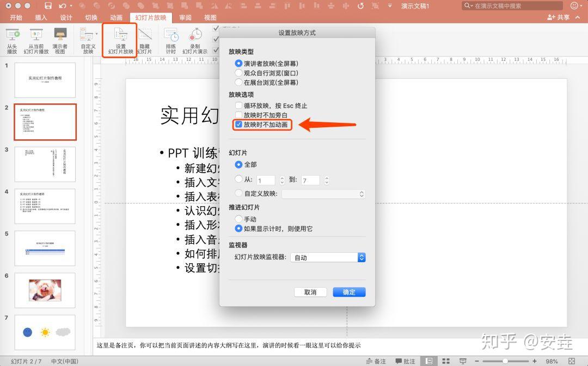Viewport: 588px width, 366px height.
Task: Click the 98% zoom level
Action: (x=552, y=361)
